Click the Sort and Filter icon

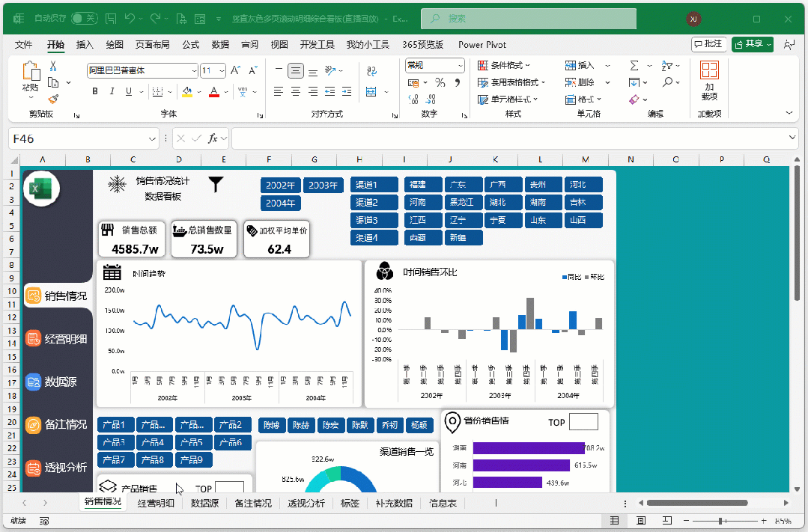(x=667, y=65)
